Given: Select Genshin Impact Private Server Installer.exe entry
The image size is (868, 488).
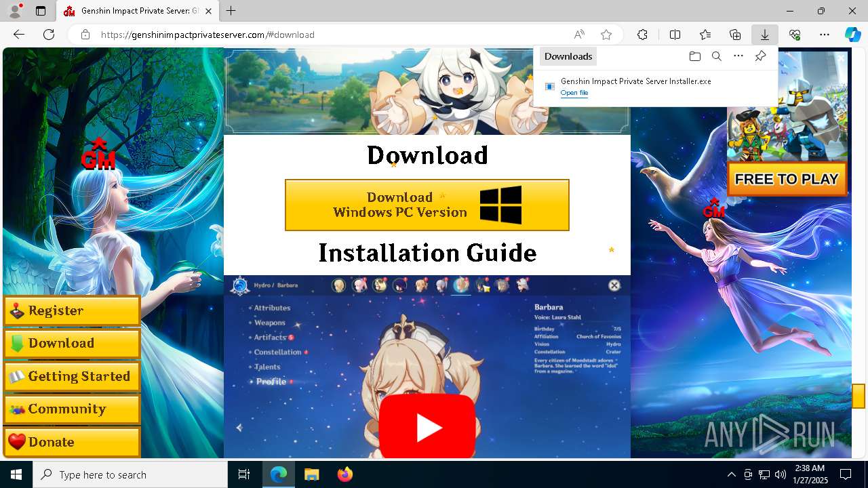Looking at the screenshot, I should click(655, 87).
